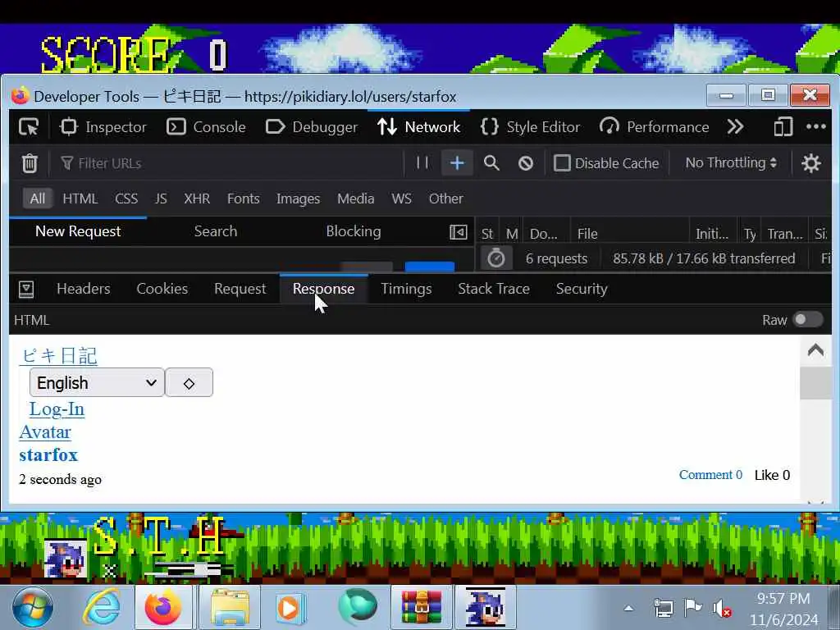Click the Comment 0 link
The width and height of the screenshot is (840, 630).
710,475
